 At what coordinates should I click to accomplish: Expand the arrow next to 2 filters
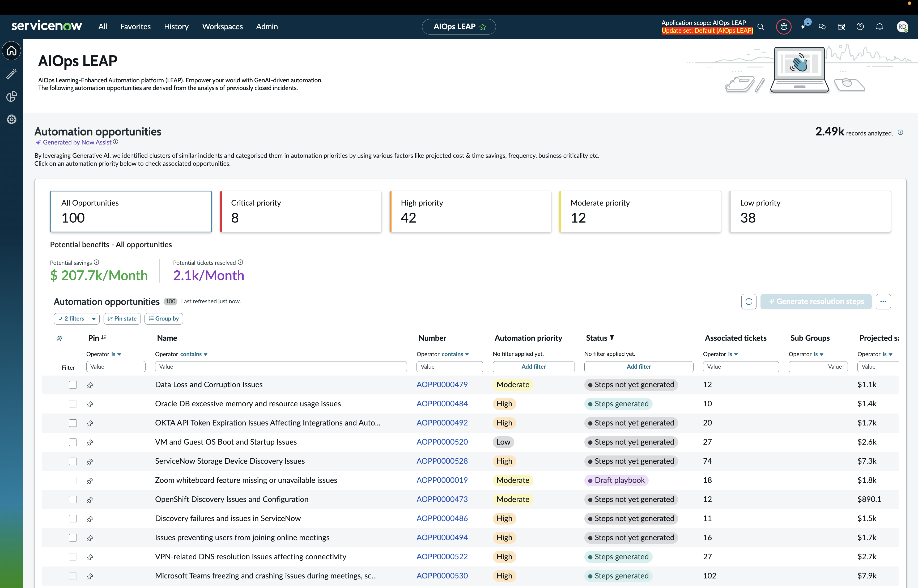pos(93,319)
